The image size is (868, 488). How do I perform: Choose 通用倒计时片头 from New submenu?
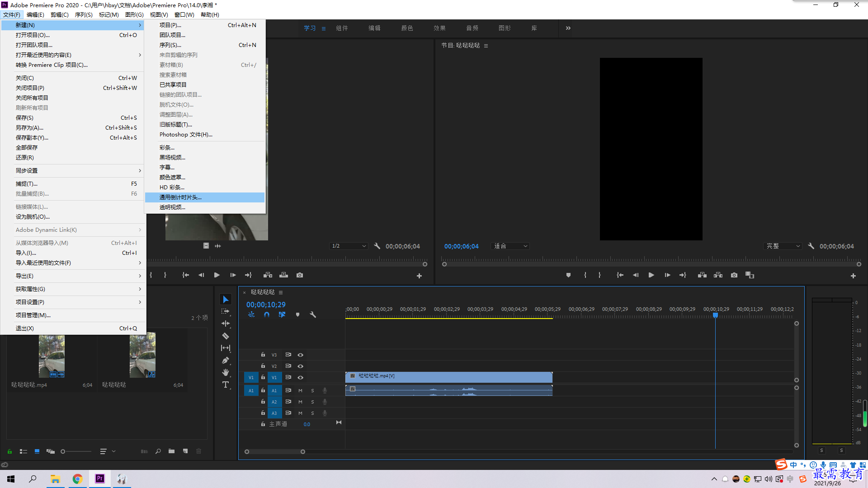tap(205, 197)
